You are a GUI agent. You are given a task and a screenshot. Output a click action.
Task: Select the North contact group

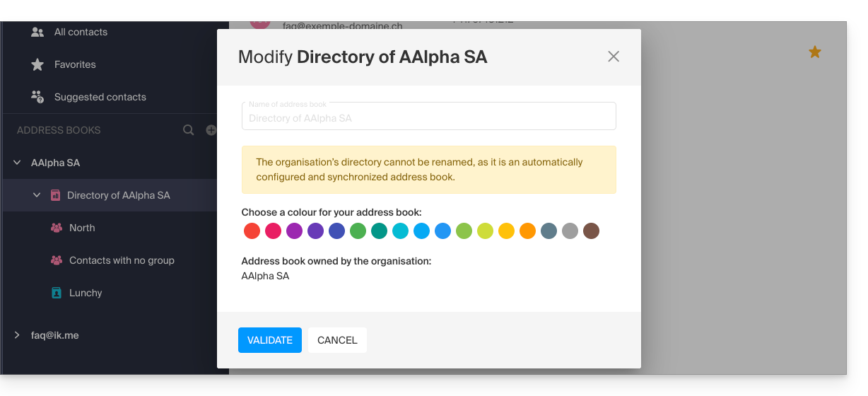(x=82, y=228)
